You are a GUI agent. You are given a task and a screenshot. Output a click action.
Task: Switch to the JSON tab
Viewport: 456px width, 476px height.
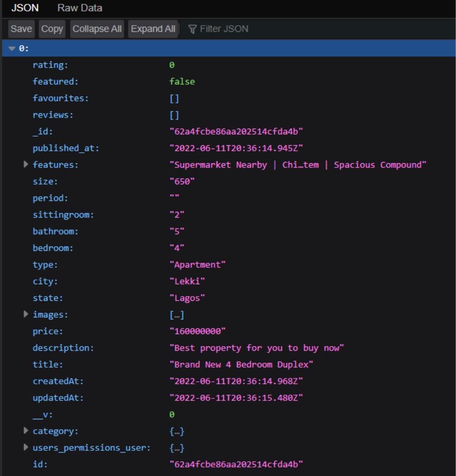[25, 8]
